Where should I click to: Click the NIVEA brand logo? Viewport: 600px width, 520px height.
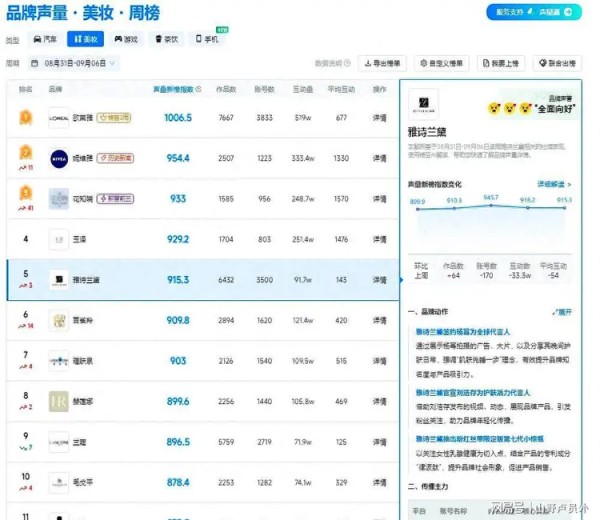(59, 158)
